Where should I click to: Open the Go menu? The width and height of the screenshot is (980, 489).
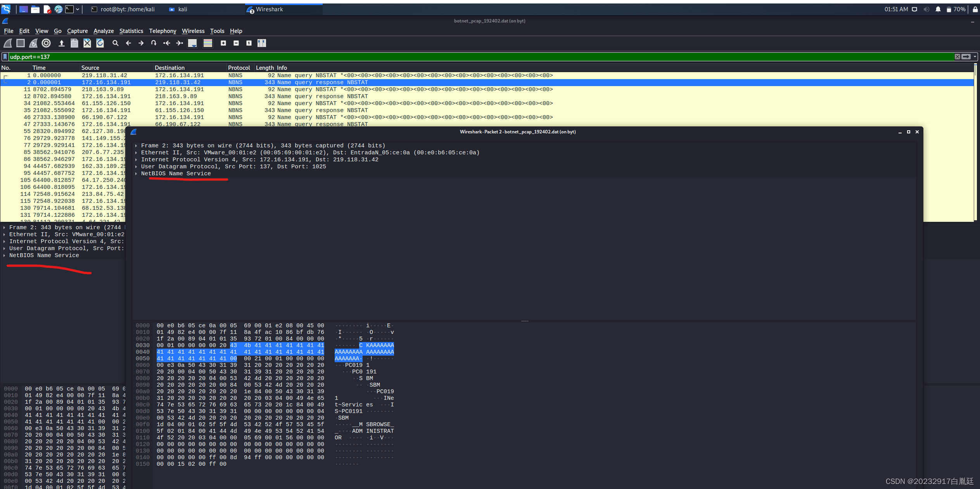coord(57,31)
